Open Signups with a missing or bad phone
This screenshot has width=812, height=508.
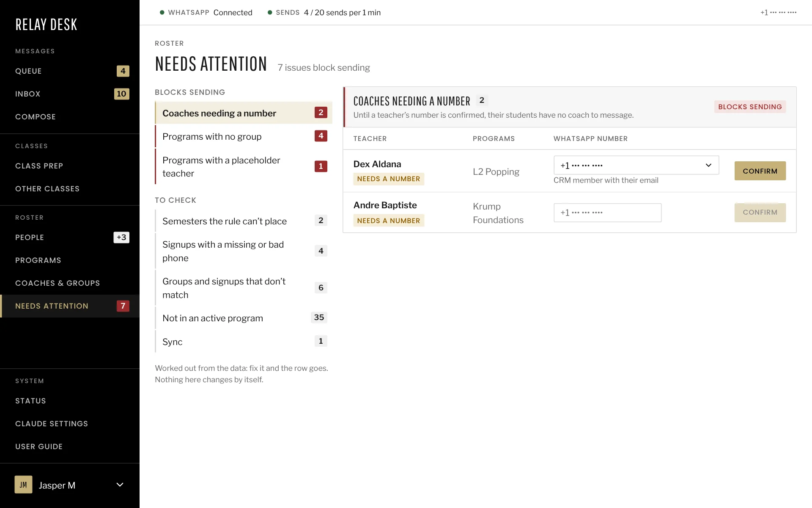244,251
